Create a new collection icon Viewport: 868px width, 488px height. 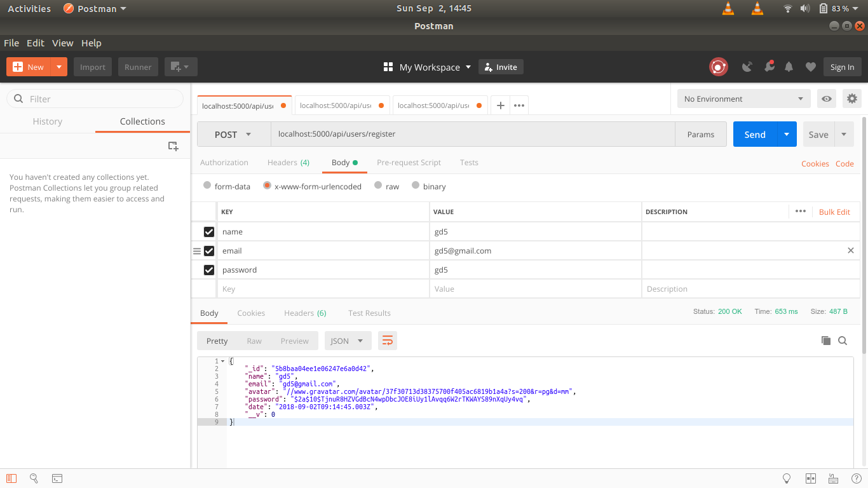tap(173, 146)
